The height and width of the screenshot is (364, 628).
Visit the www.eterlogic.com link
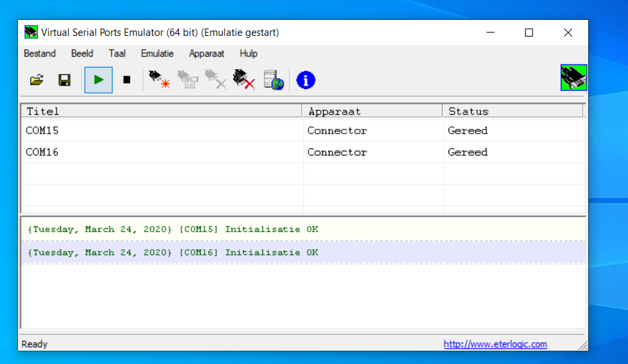495,344
